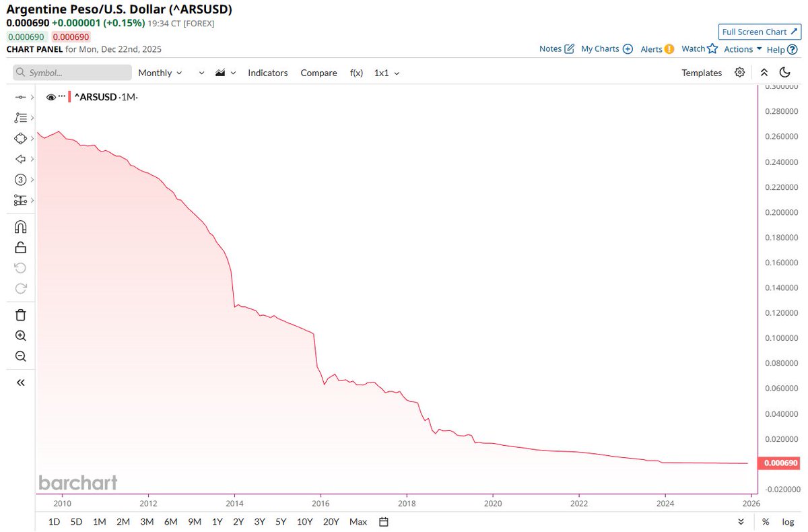Click the redo arrow icon
808x532 pixels.
(20, 288)
